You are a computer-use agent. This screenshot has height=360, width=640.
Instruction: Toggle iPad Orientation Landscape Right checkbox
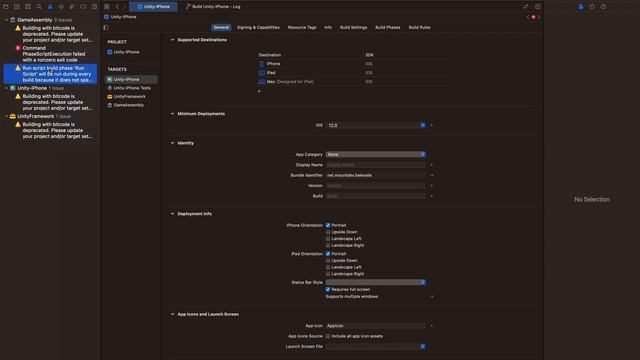click(x=328, y=274)
